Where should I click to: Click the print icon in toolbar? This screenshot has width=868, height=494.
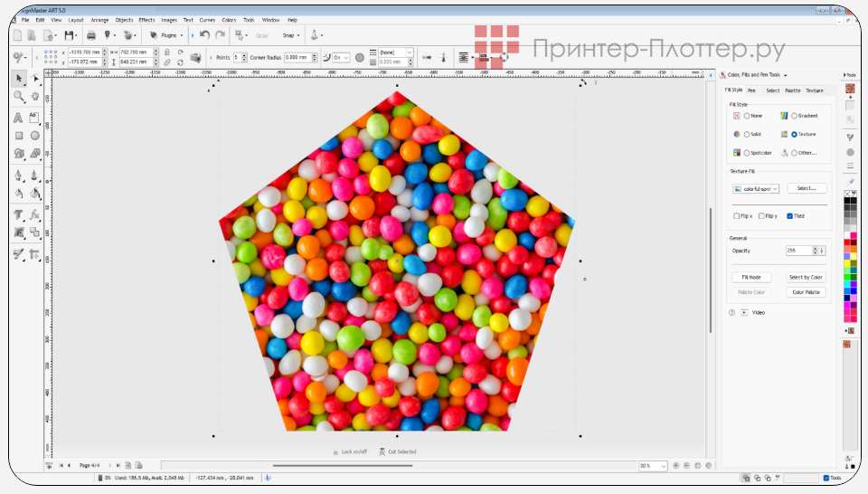click(x=90, y=35)
